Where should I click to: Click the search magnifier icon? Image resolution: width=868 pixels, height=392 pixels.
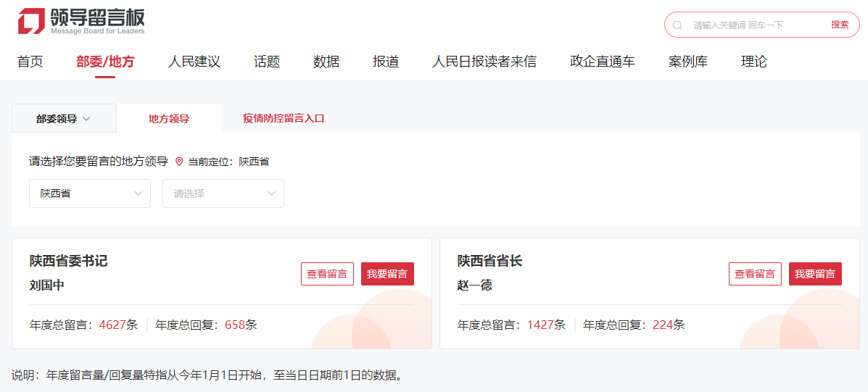[x=677, y=25]
